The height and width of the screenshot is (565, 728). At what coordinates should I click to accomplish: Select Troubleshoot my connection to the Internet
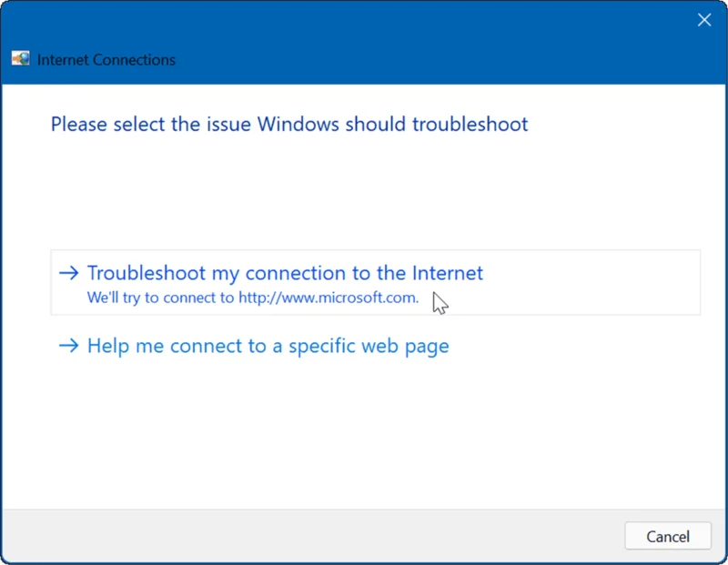(375, 282)
